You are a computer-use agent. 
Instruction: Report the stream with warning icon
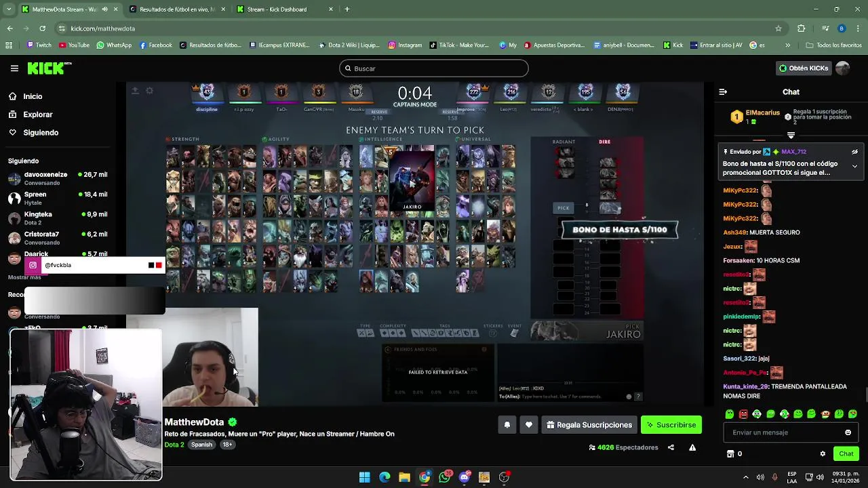coord(692,447)
